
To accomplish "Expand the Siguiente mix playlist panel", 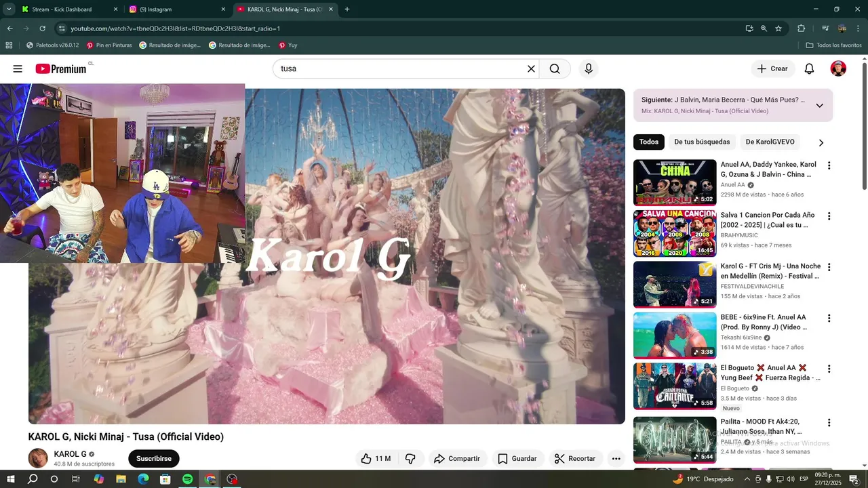I will [x=819, y=105].
